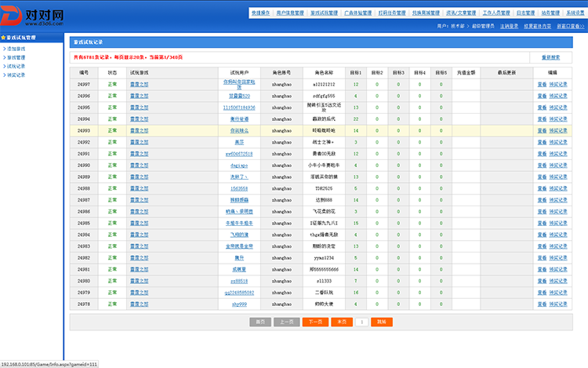This screenshot has width=588, height=368.
Task: Open the trial user link in row 24997
Action: click(239, 85)
